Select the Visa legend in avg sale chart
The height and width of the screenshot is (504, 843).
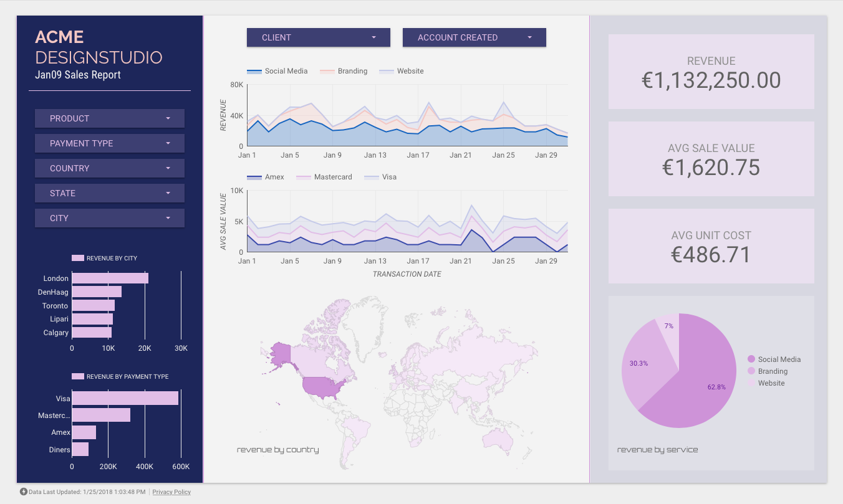tap(380, 177)
